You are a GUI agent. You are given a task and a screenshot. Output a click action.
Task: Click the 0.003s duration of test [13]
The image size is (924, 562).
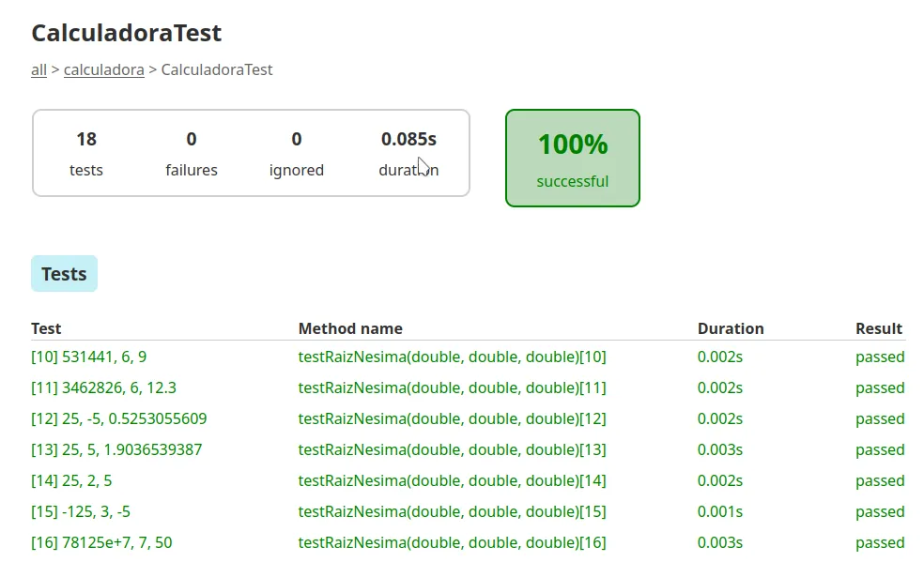tap(720, 450)
